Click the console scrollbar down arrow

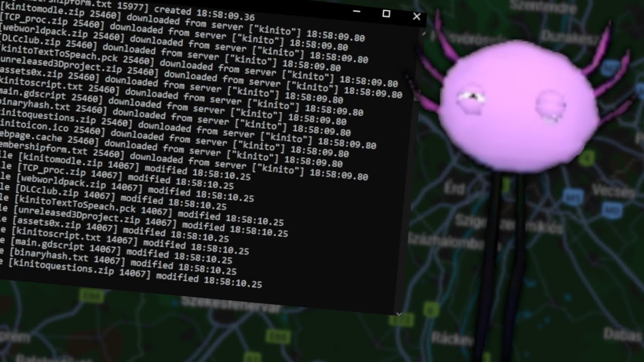tap(398, 313)
